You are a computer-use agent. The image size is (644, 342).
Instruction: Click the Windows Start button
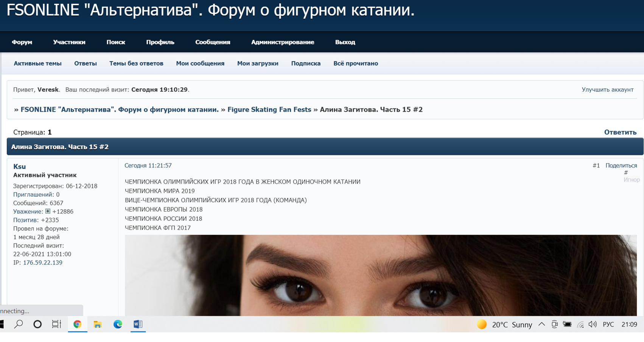tap(2, 324)
